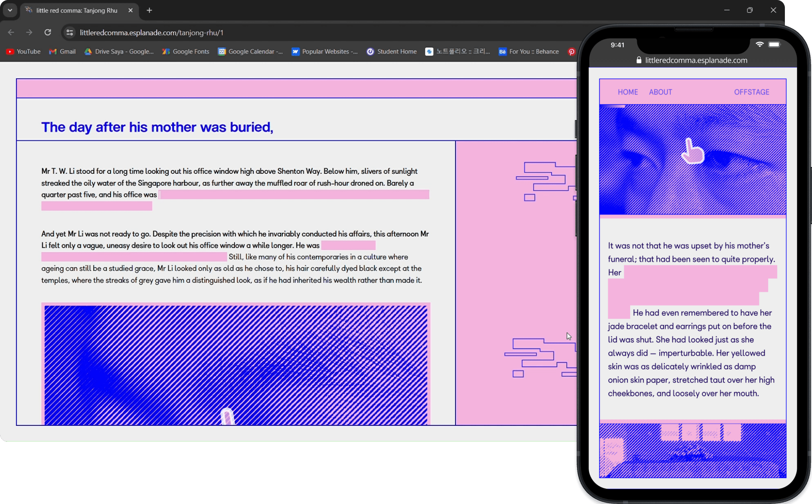Click the upper blue outline glitch graphic in sidebar
812x504 pixels.
(546, 181)
